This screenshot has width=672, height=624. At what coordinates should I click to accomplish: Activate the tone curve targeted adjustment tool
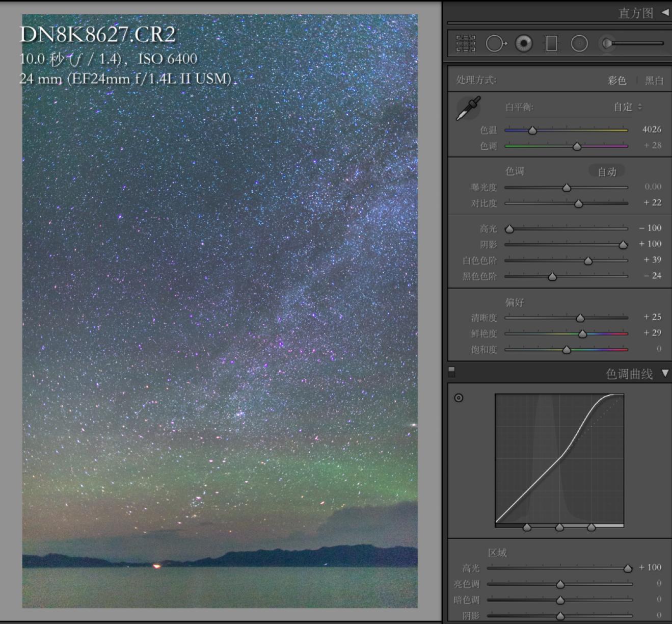[x=459, y=398]
